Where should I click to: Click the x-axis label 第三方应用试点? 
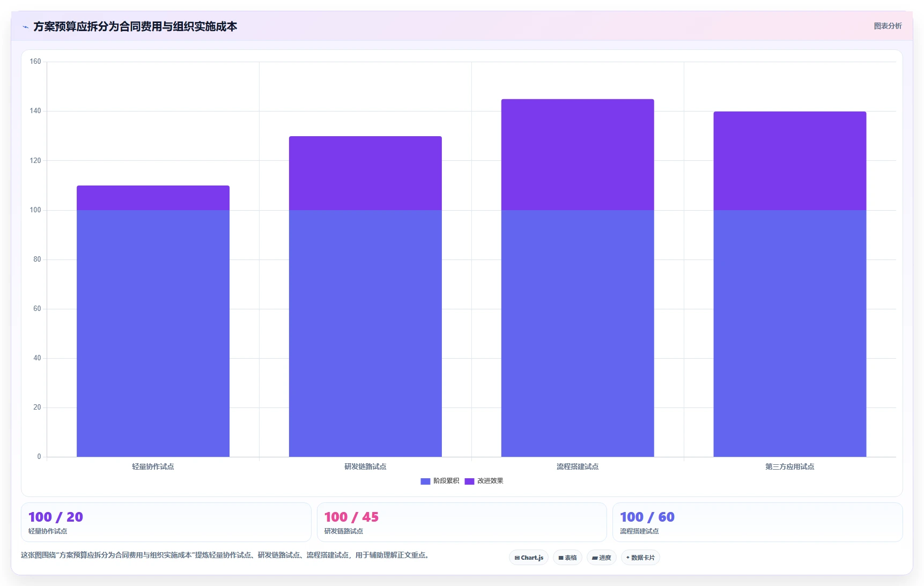(x=790, y=466)
